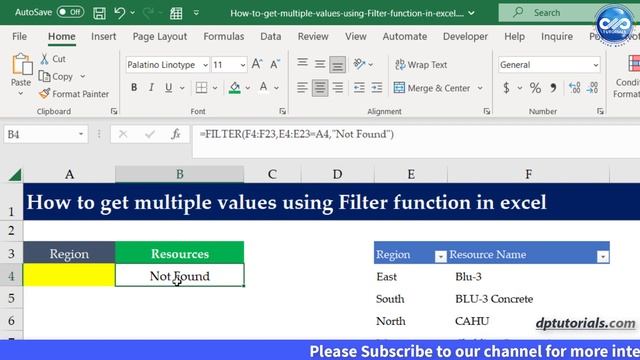Open the Resource Name filter arrow
The height and width of the screenshot is (360, 640).
pyautogui.click(x=602, y=256)
